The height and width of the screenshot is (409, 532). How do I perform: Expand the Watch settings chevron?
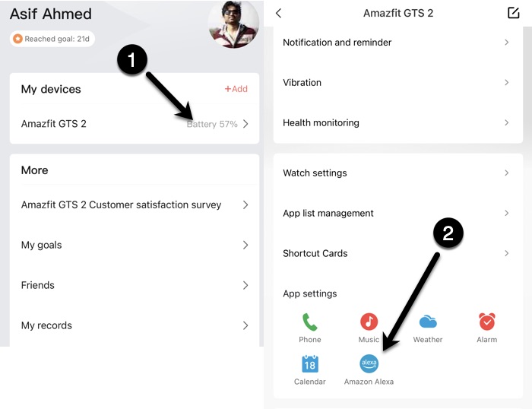coord(507,173)
